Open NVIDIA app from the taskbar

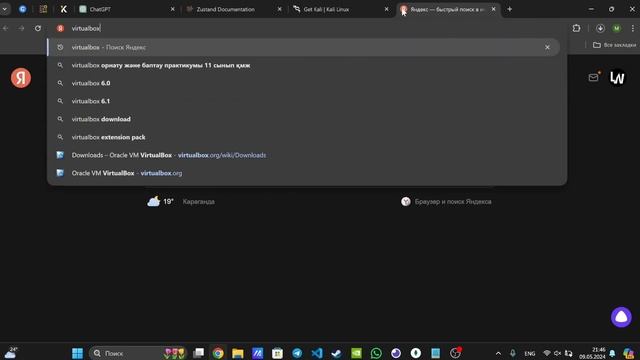[356, 353]
